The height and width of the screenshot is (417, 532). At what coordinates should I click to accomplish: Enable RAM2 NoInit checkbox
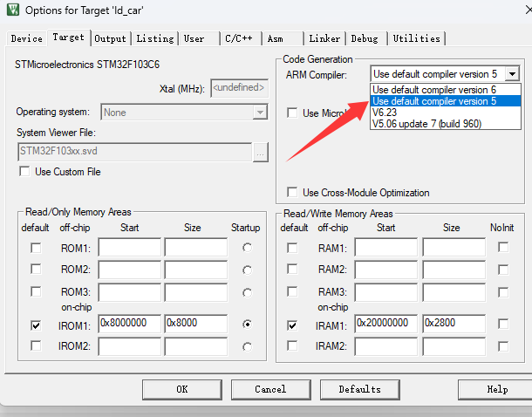[503, 270]
